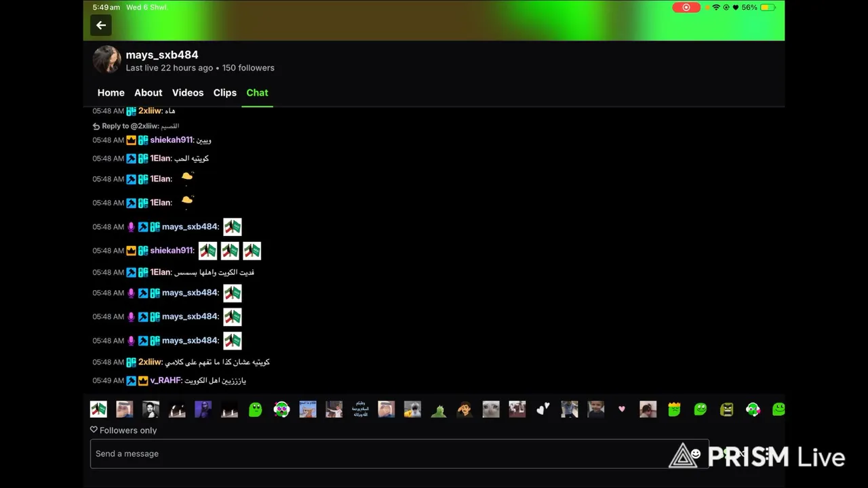868x488 pixels.
Task: Switch to the Home tab
Action: 111,93
